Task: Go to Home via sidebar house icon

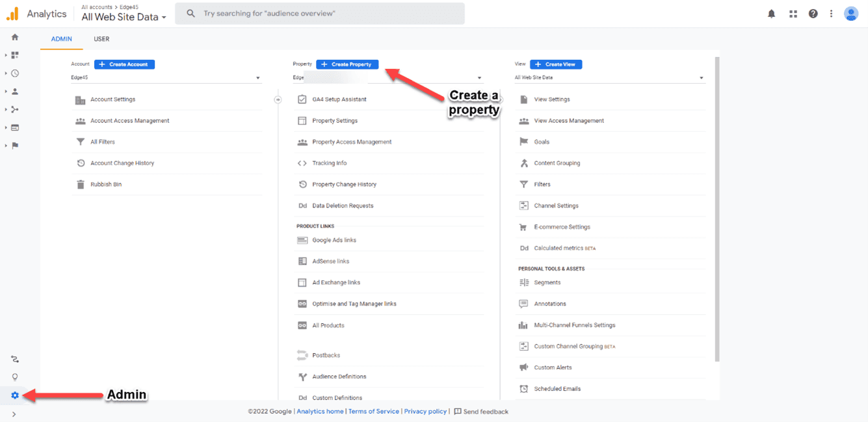Action: (15, 37)
